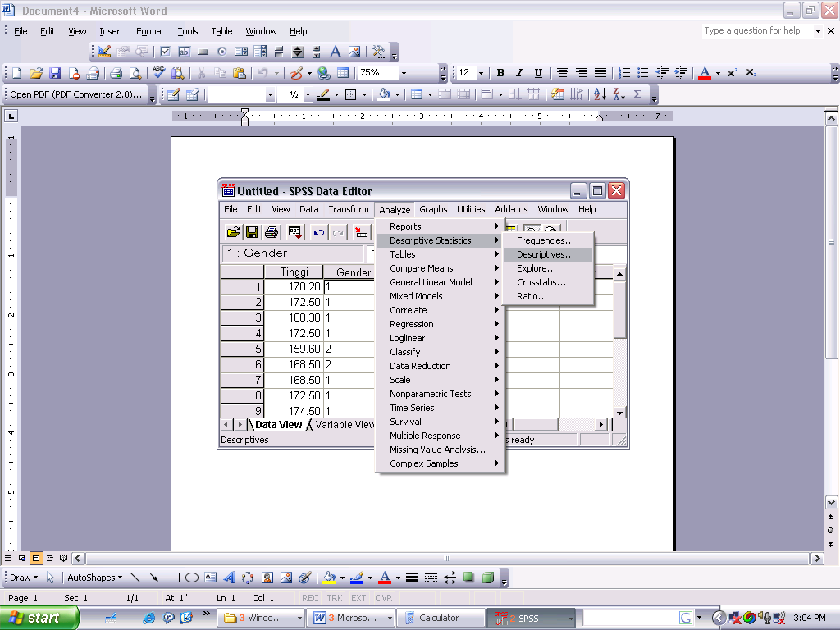Open the File menu in Word
The image size is (840, 630).
pos(21,31)
